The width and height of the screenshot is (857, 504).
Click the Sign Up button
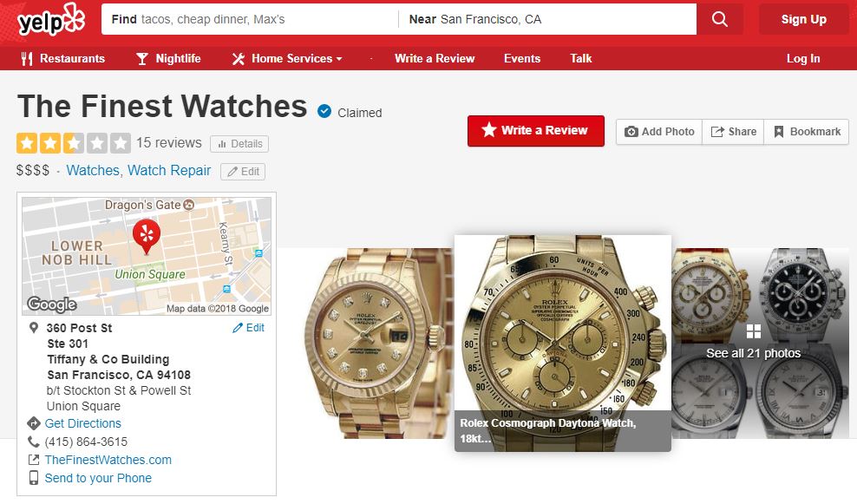click(x=803, y=19)
